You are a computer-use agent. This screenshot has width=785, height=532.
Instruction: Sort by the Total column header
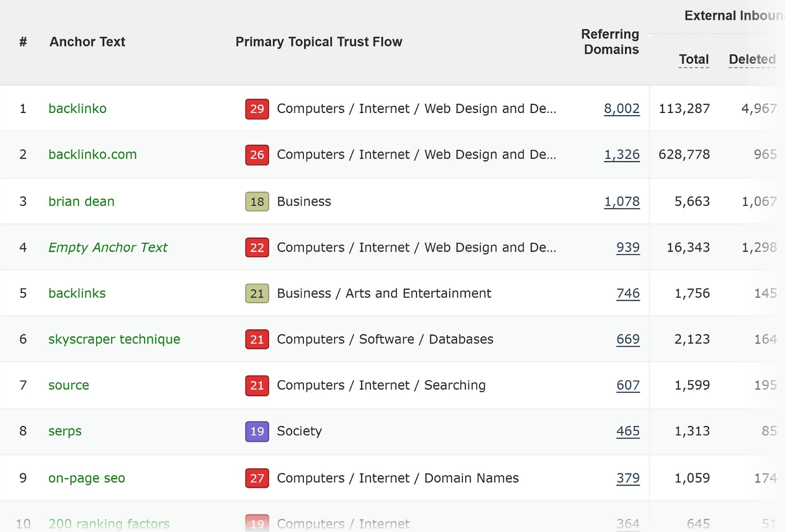click(694, 59)
